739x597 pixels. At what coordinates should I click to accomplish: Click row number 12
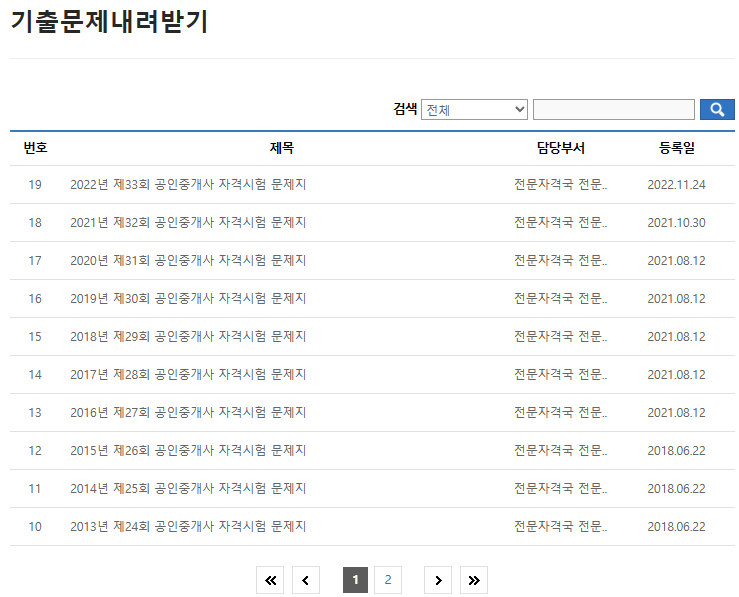[35, 450]
